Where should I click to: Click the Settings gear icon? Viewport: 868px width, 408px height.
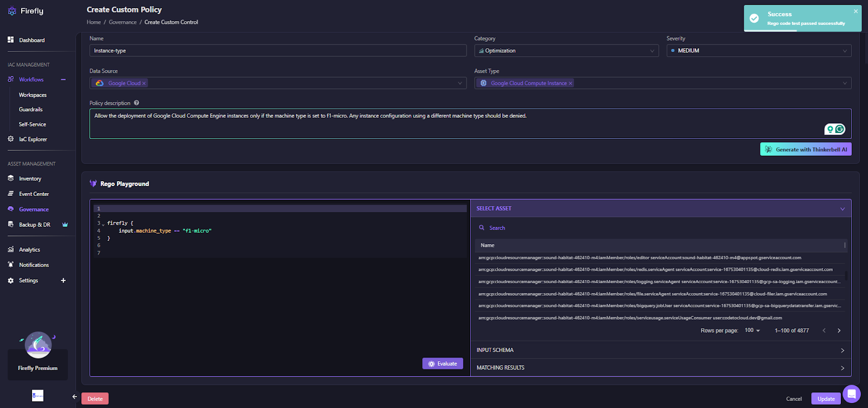pyautogui.click(x=10, y=280)
